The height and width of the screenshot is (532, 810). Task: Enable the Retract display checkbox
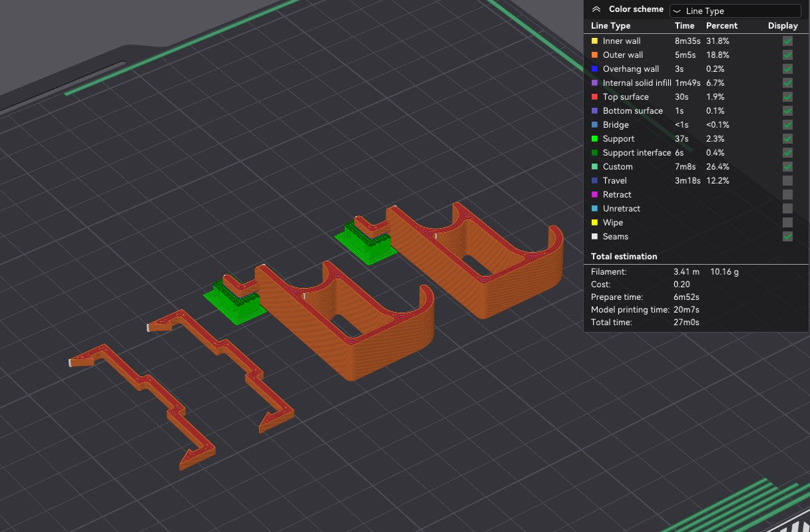click(x=787, y=195)
